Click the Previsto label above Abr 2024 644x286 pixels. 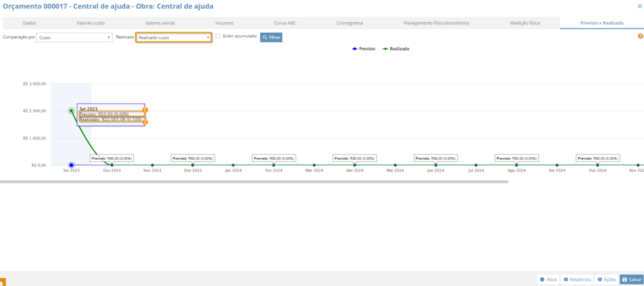[355, 158]
